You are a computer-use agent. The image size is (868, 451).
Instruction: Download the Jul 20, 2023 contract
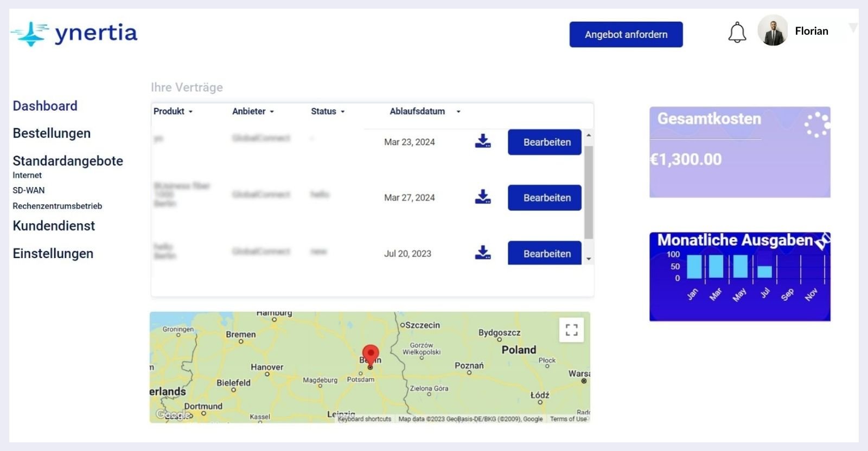pos(482,253)
